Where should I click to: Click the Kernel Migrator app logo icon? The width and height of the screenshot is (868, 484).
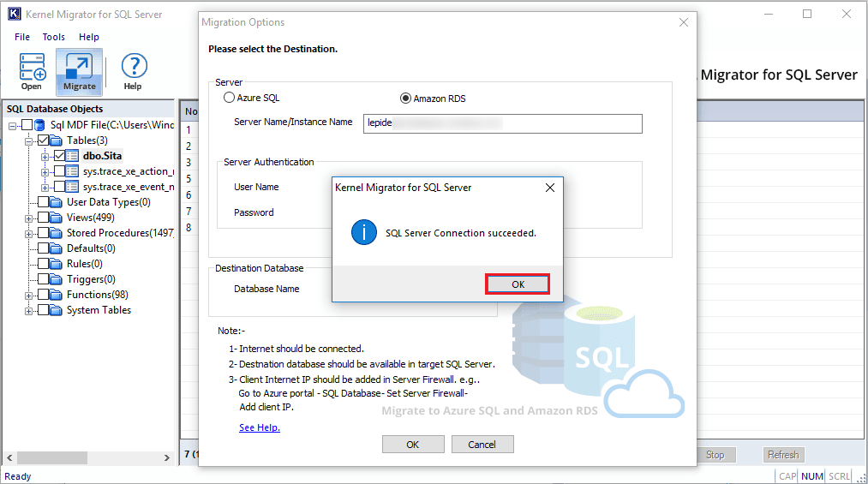[14, 14]
